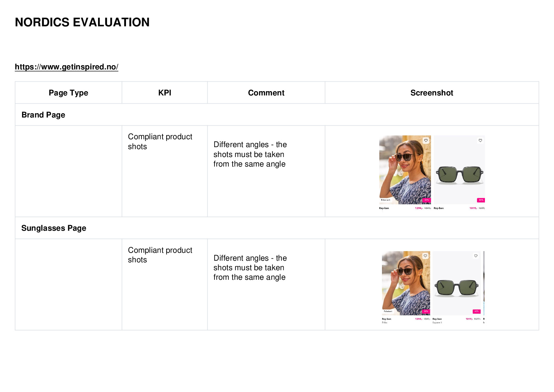Favorite the Ray-ban Square II product
This screenshot has height=392, width=554.
[x=476, y=256]
